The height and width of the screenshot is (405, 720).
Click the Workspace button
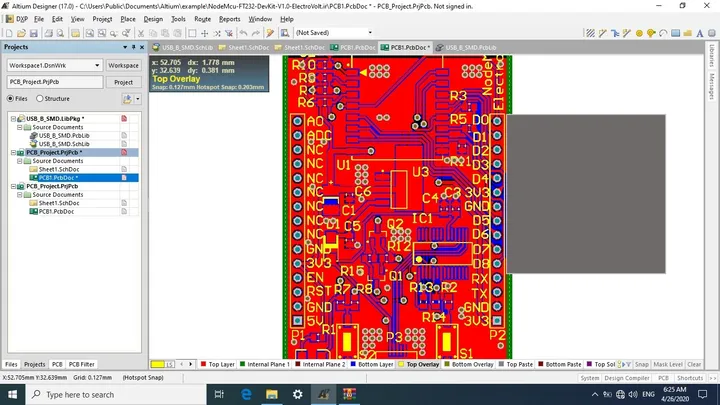(x=124, y=65)
